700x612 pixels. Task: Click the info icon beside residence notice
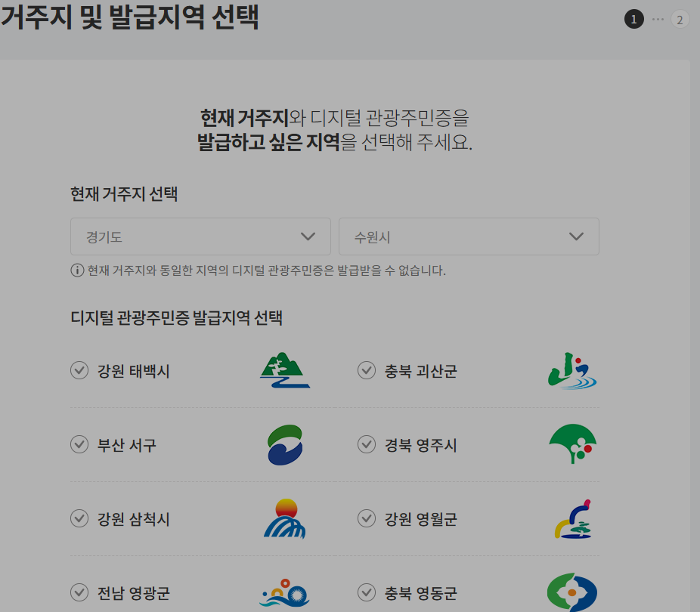77,270
